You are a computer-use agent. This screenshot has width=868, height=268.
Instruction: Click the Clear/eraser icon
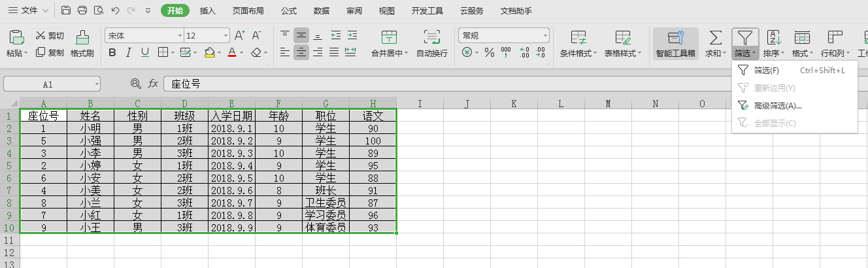click(256, 52)
